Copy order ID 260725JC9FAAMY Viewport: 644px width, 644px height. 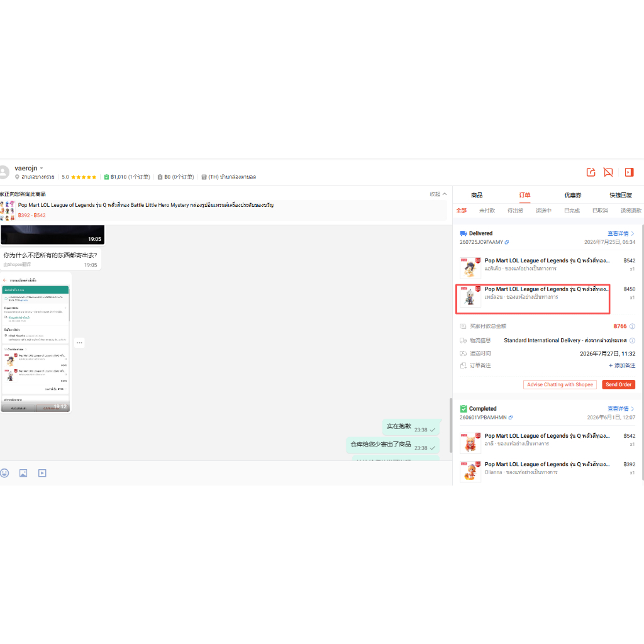pos(507,242)
